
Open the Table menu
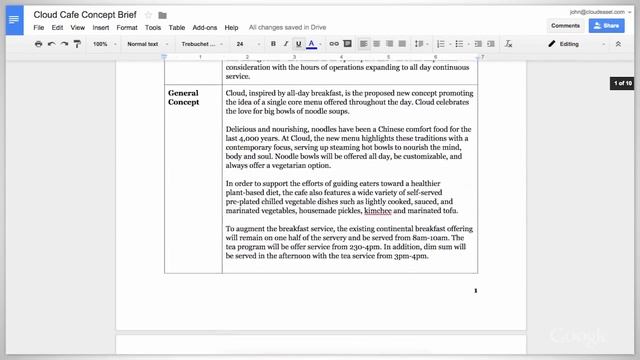[177, 27]
